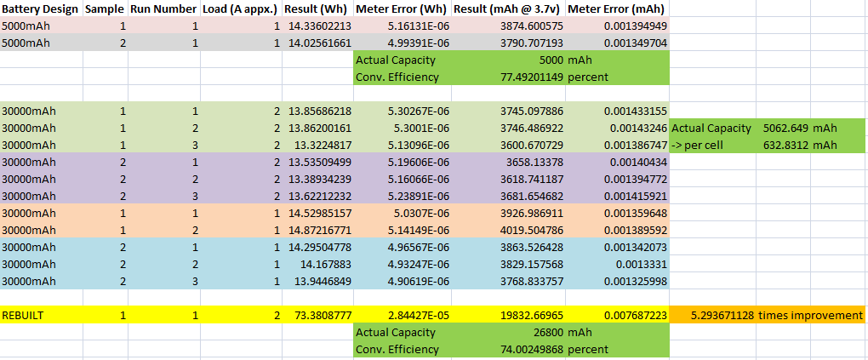Click the cell with value 14.33602213
This screenshot has height=360, width=868.
point(317,26)
